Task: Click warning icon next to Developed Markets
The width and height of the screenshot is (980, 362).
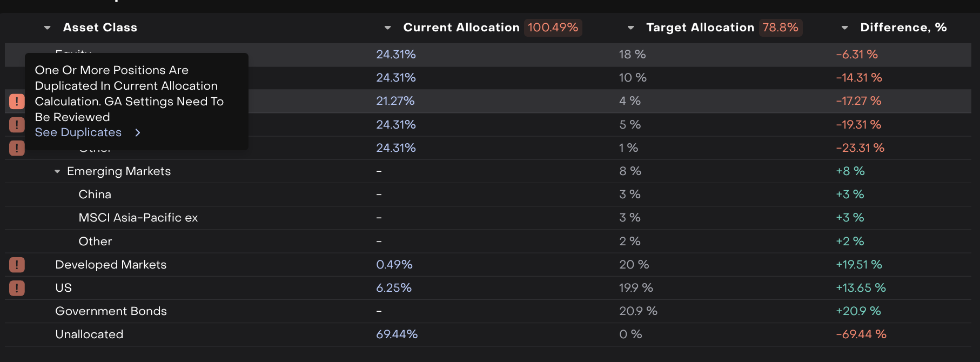Action: click(x=17, y=265)
